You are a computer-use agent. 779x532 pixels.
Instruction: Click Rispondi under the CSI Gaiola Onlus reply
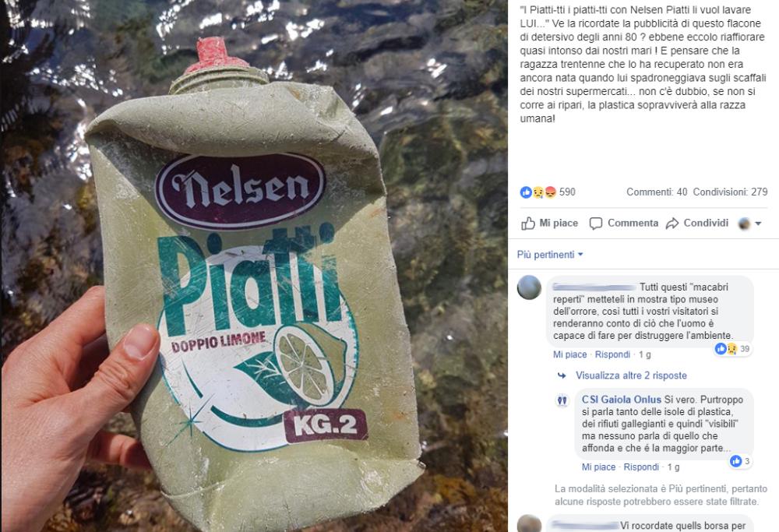click(641, 467)
